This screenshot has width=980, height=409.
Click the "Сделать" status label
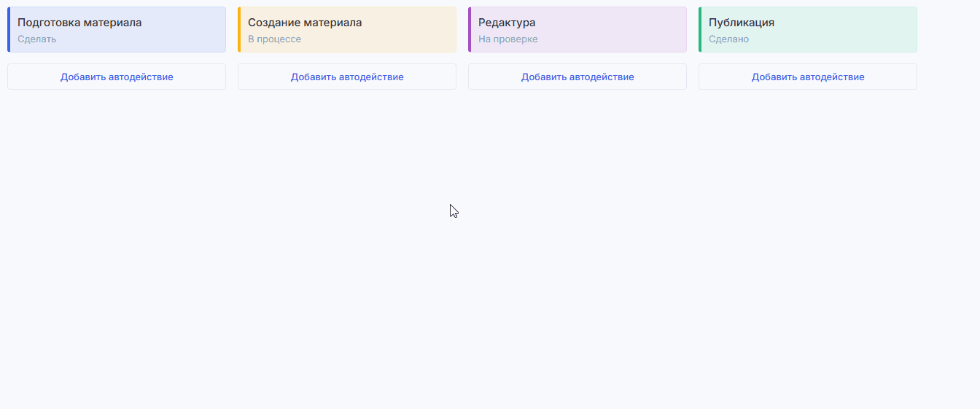coord(36,39)
